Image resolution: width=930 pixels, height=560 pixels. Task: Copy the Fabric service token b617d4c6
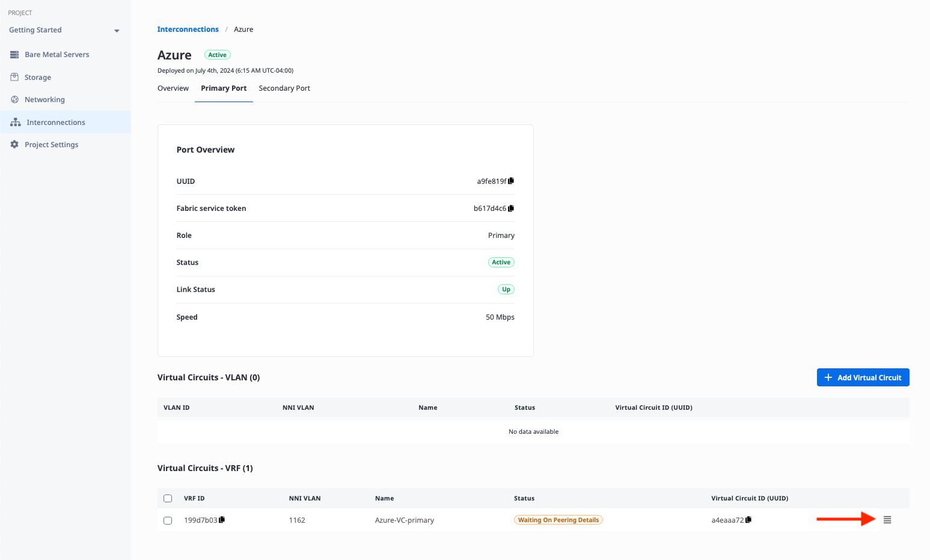coord(511,208)
